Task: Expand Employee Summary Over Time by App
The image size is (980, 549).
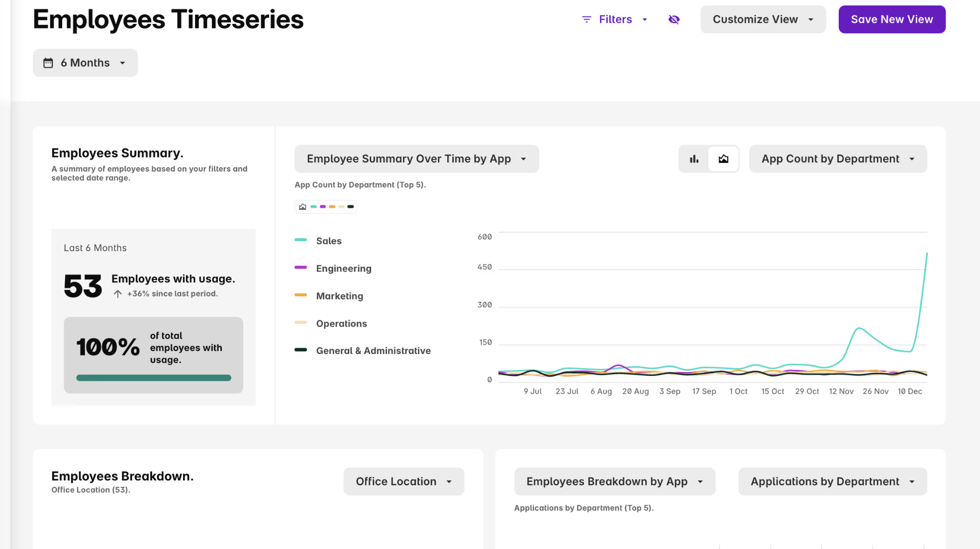Action: 416,159
